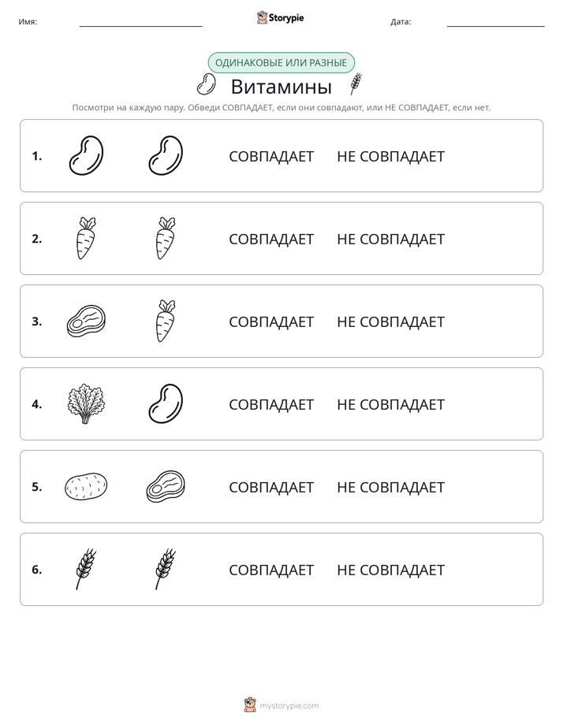Click the wheat icon beside the Витамины title
563x728 pixels.
356,84
